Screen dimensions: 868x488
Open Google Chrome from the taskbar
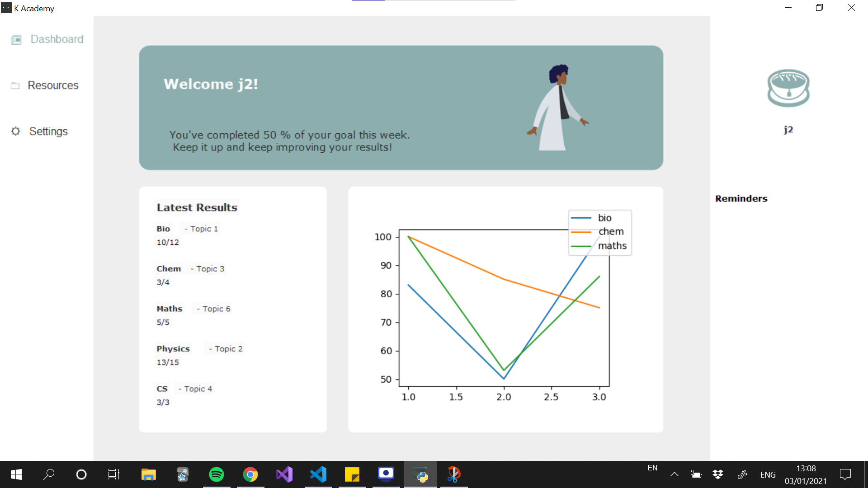(250, 474)
